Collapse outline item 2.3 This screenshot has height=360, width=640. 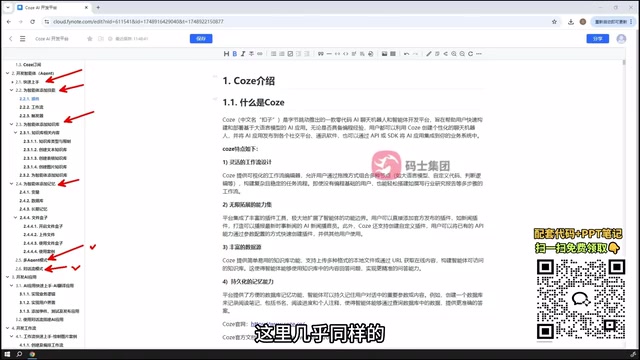coord(12,124)
